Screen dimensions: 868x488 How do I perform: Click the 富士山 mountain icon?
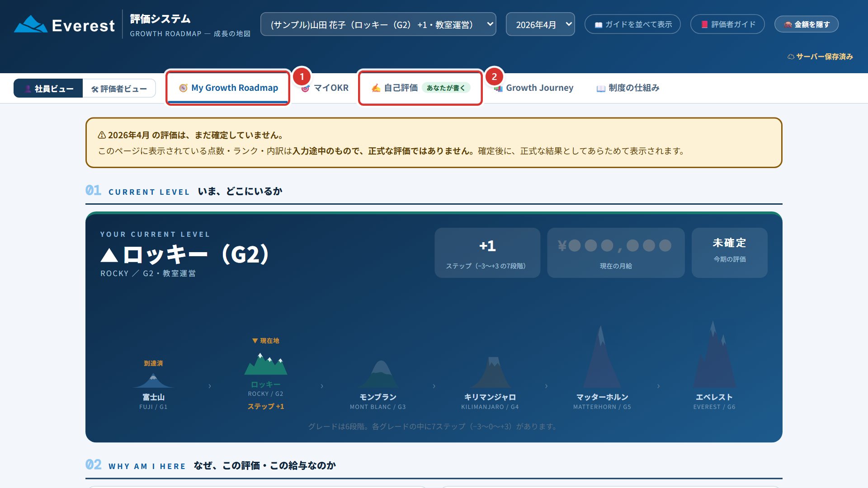(153, 380)
